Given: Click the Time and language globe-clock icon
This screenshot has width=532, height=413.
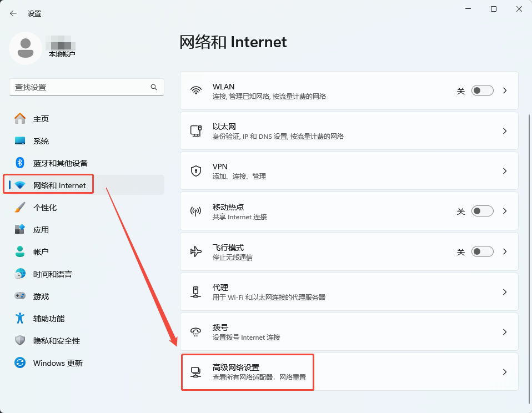Looking at the screenshot, I should (x=20, y=274).
